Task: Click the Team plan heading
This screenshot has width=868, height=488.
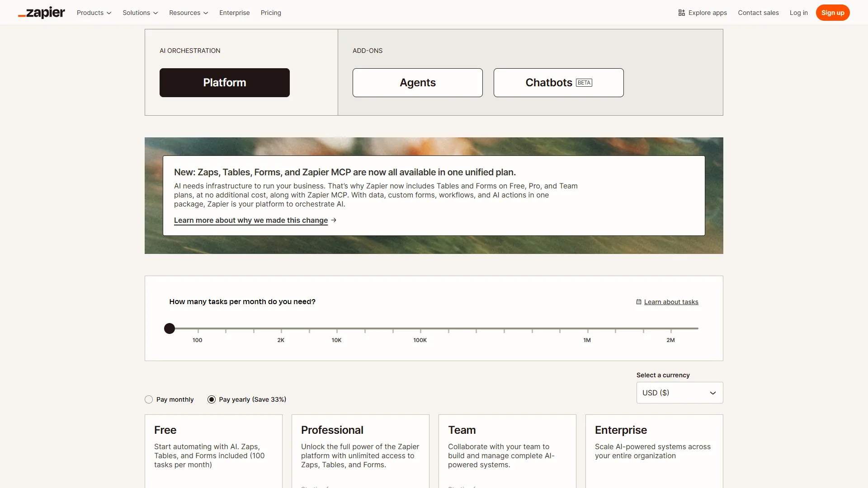Action: click(462, 430)
